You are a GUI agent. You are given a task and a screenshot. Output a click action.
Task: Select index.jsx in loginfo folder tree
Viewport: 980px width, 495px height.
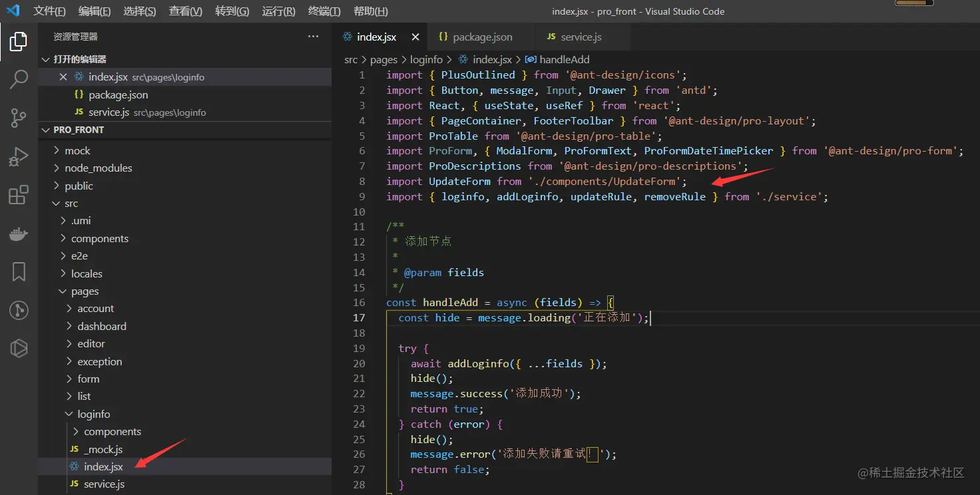click(x=103, y=466)
